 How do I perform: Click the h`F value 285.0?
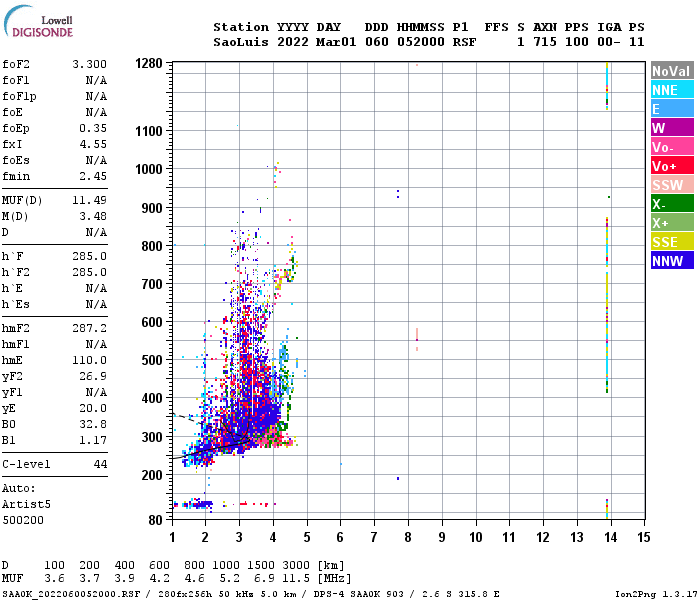pos(90,257)
